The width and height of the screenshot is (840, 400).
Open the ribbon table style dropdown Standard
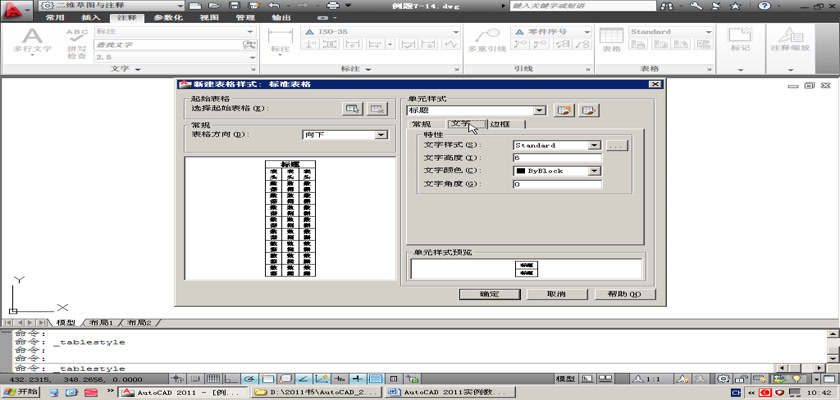click(670, 32)
